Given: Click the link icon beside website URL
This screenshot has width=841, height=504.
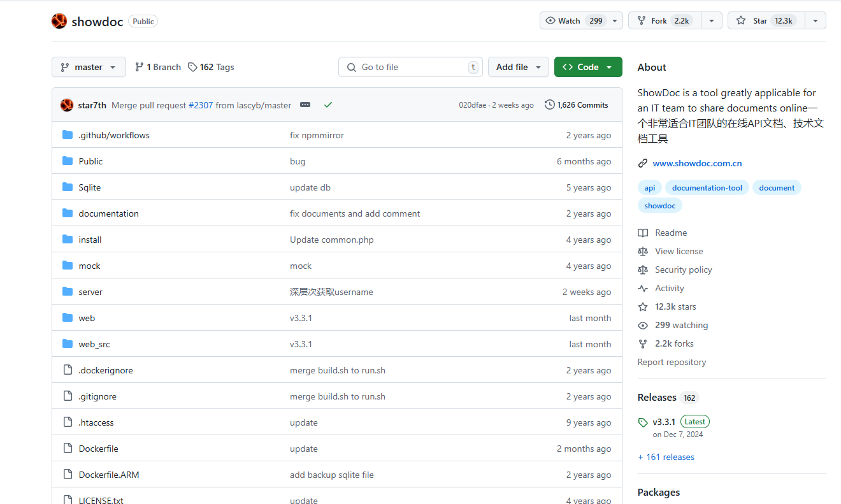Looking at the screenshot, I should pyautogui.click(x=643, y=163).
